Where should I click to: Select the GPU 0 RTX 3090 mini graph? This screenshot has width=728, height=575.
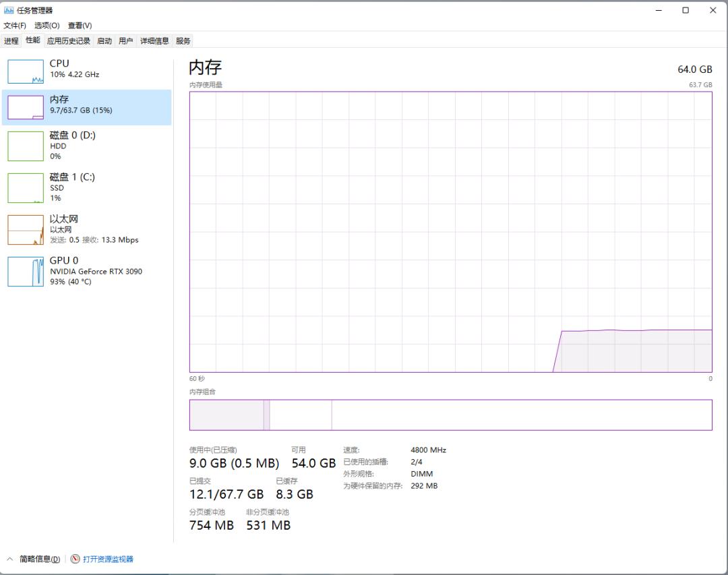pyautogui.click(x=26, y=272)
